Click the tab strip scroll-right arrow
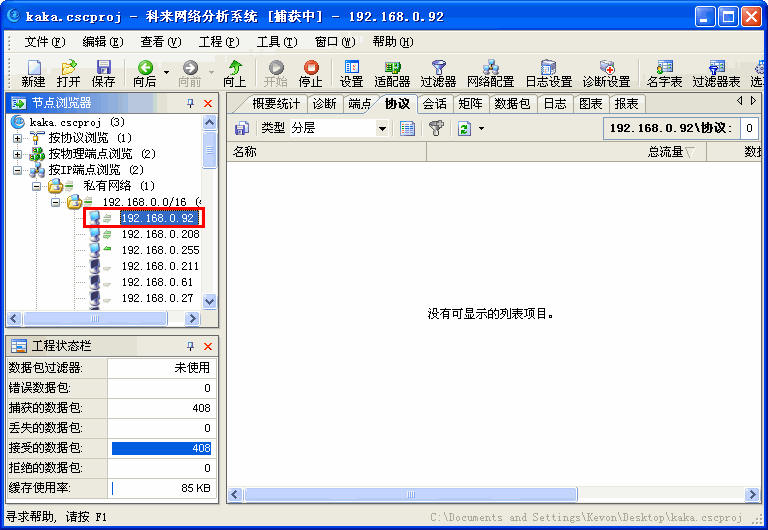 tap(753, 101)
